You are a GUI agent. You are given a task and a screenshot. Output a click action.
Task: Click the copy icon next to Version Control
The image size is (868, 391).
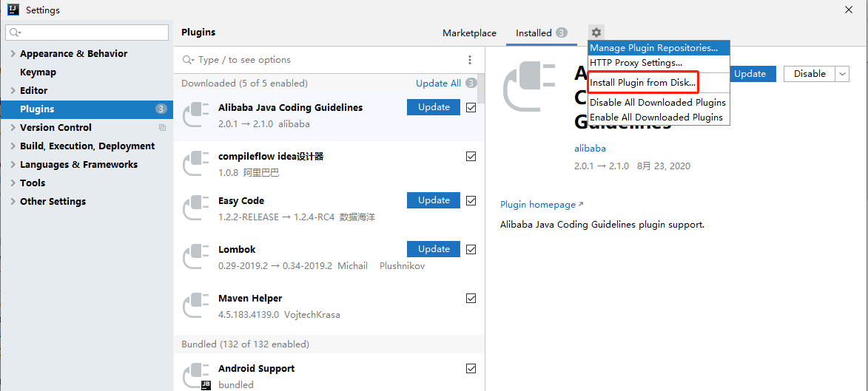point(162,128)
